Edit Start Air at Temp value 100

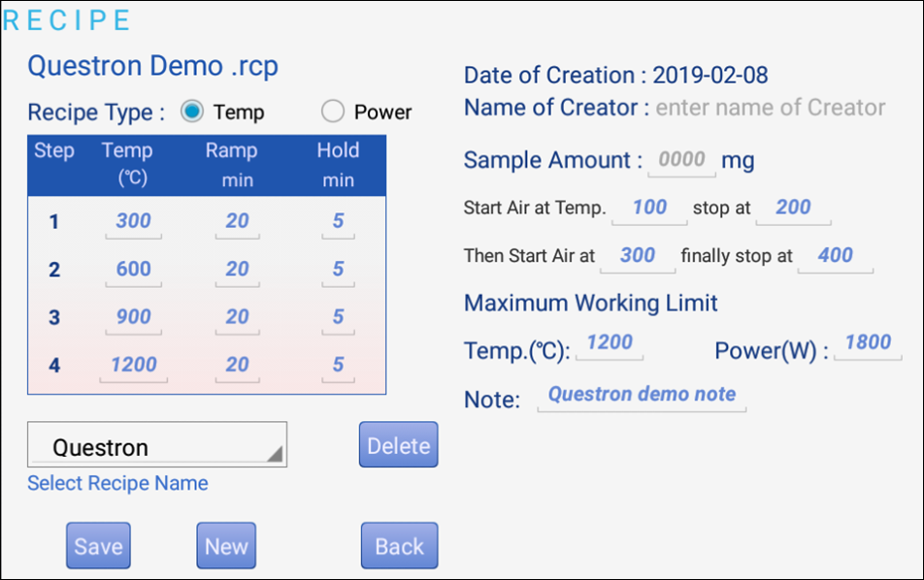click(x=649, y=208)
